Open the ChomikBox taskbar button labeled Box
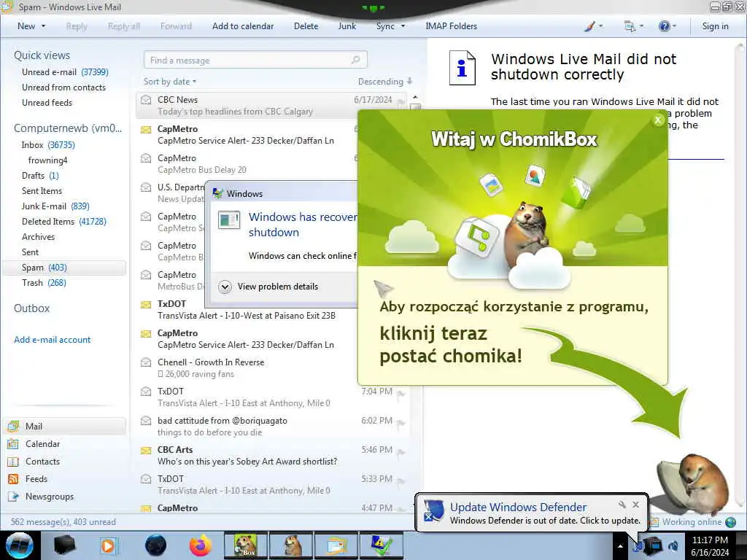 pyautogui.click(x=246, y=545)
